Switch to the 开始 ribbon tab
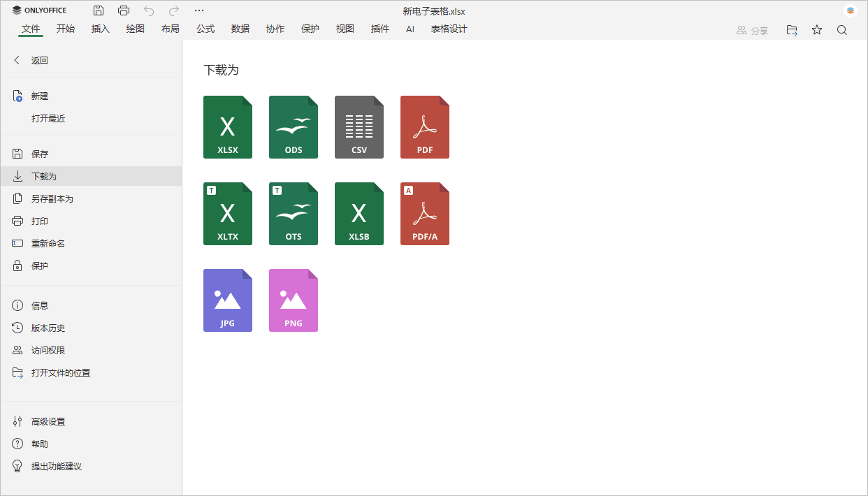 point(66,29)
